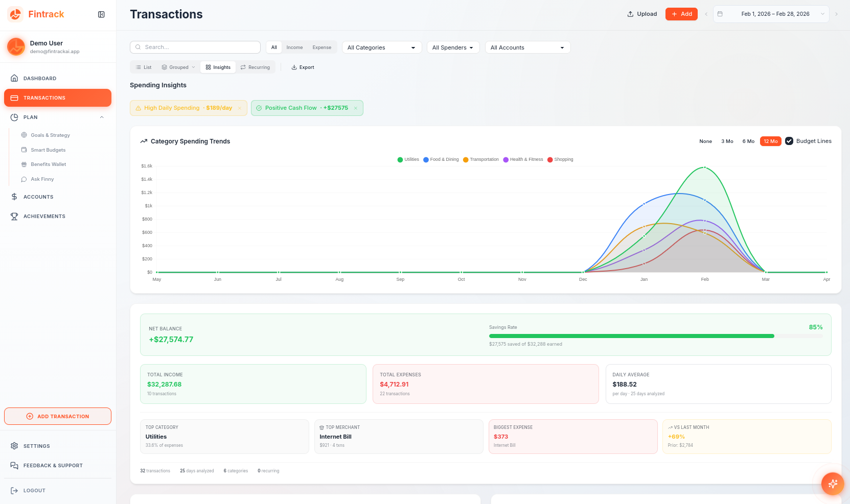This screenshot has width=850, height=504.
Task: Click the search magnifier icon in Transactions
Action: point(138,47)
